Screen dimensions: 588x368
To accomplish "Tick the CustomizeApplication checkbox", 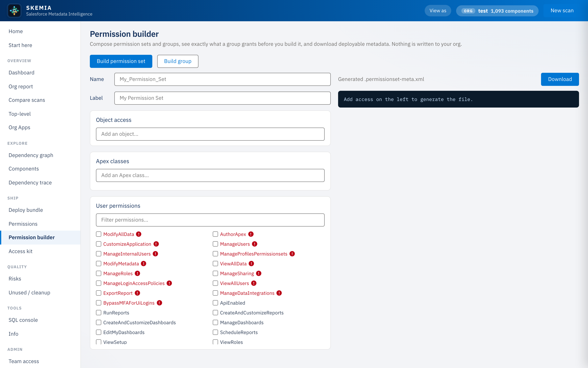I will tap(98, 244).
